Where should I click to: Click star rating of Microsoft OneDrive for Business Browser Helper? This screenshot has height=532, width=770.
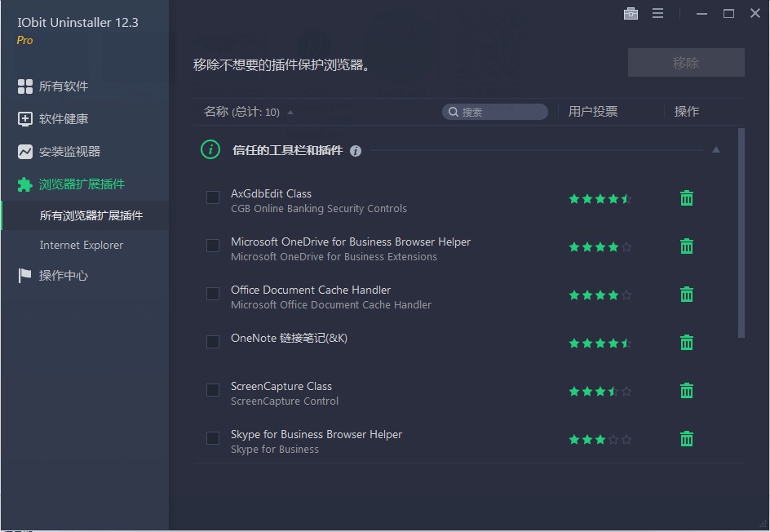pyautogui.click(x=600, y=247)
